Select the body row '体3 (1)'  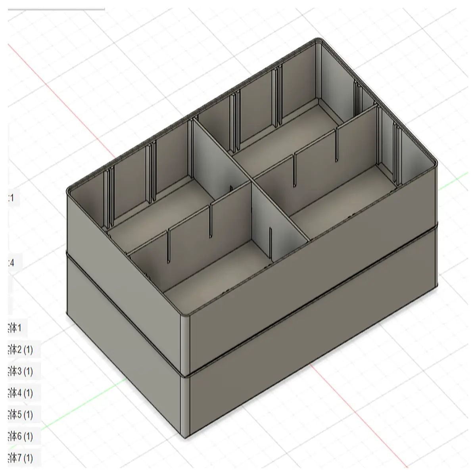(x=24, y=372)
